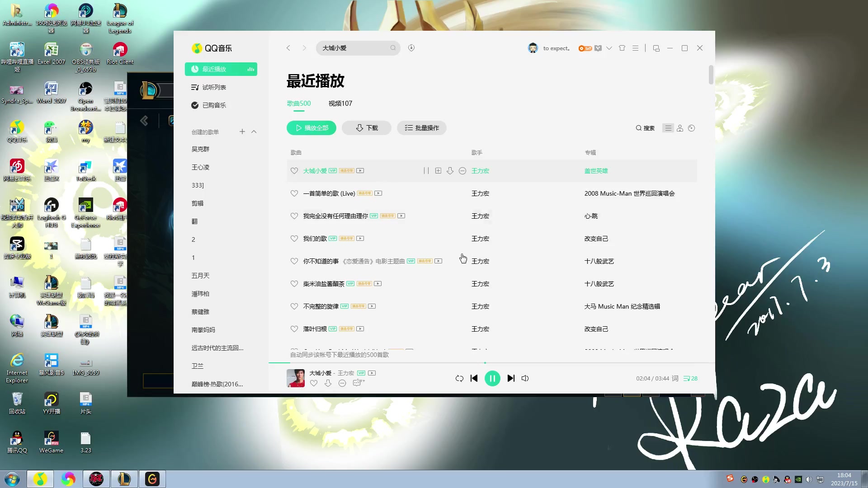Open the 潘玮柏 playlist

[x=201, y=294]
